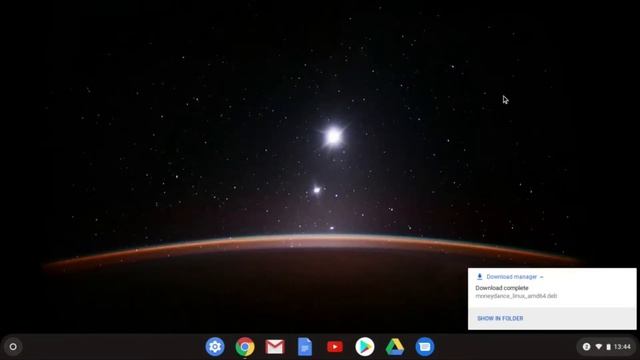This screenshot has width=640, height=360.
Task: Open the blue Messages app in shelf
Action: tap(424, 347)
